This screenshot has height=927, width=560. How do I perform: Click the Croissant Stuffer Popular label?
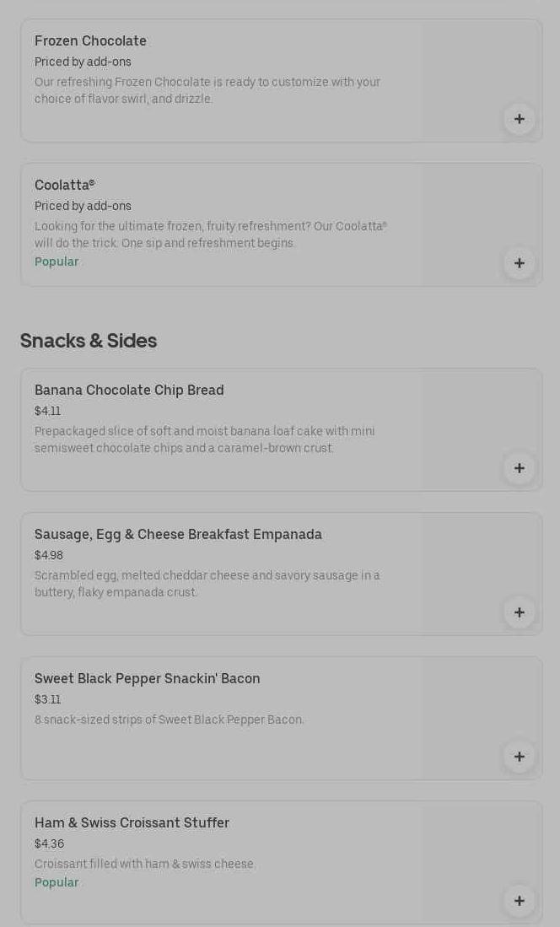click(x=57, y=882)
